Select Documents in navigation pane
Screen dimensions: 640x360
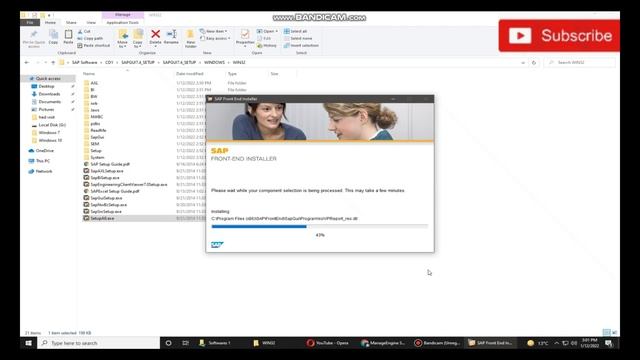coord(49,102)
